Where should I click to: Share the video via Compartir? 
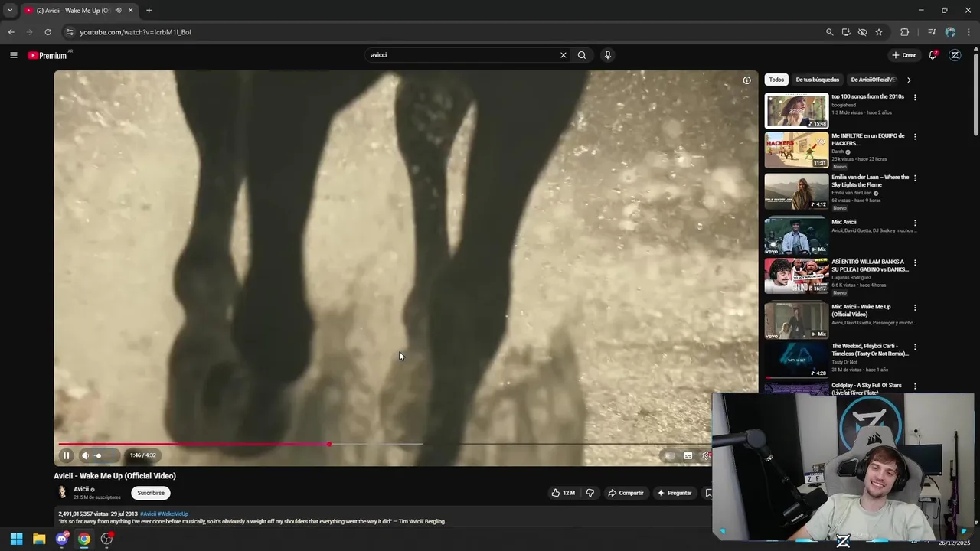pyautogui.click(x=626, y=493)
